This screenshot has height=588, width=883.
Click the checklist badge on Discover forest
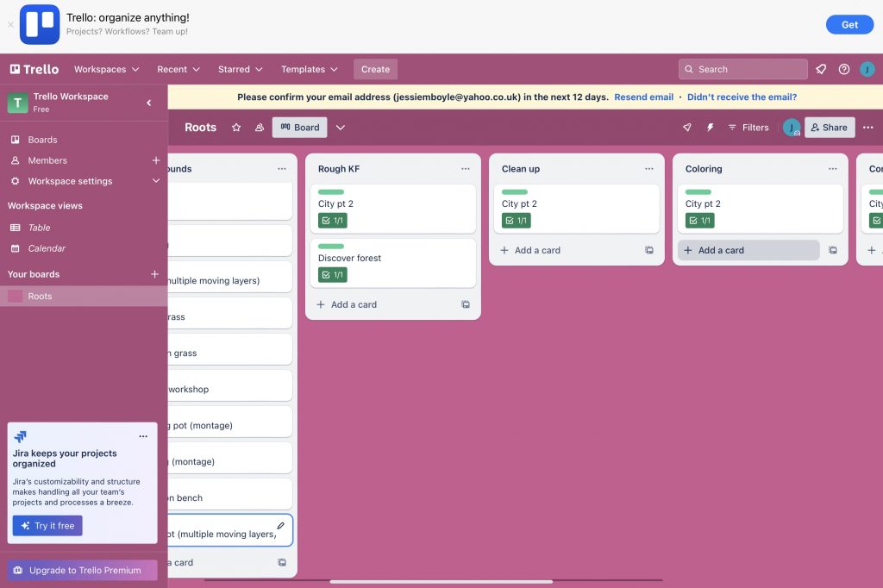332,275
